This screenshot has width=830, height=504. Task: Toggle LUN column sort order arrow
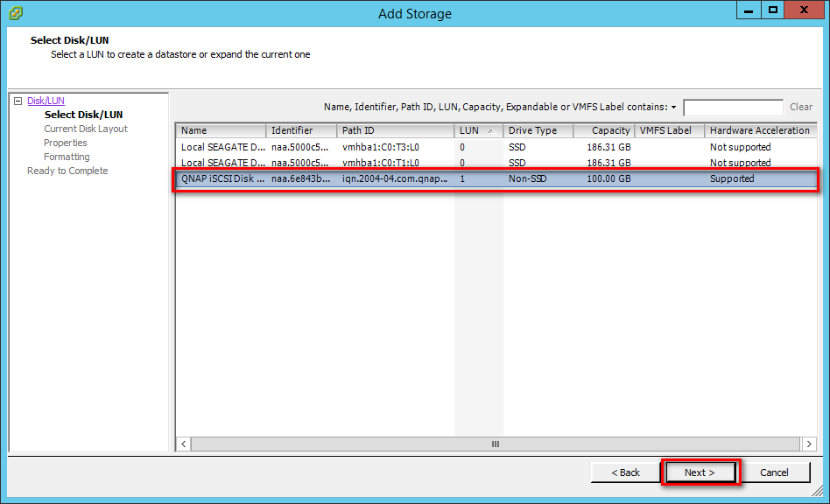point(490,130)
